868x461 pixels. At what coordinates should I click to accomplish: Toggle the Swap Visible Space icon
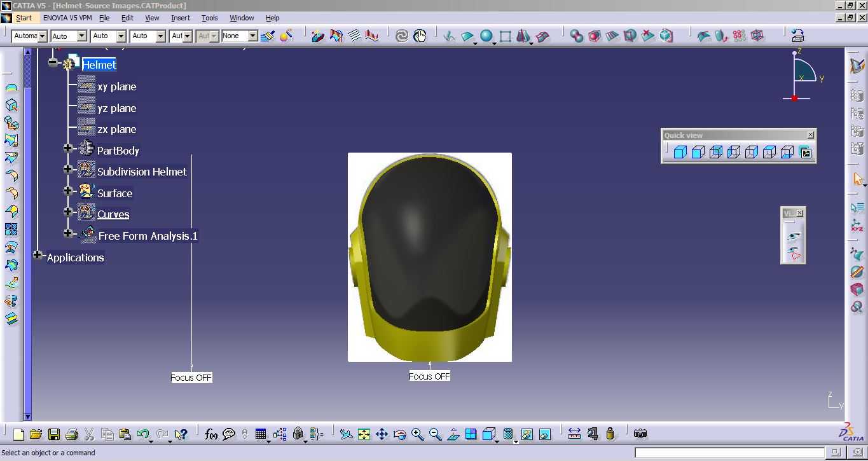click(x=545, y=434)
